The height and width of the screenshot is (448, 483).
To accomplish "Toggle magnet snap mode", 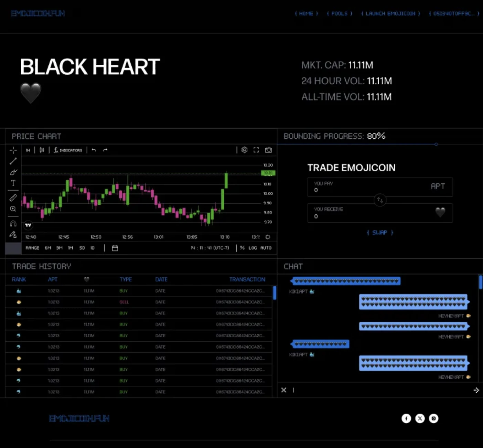I will pos(13,224).
